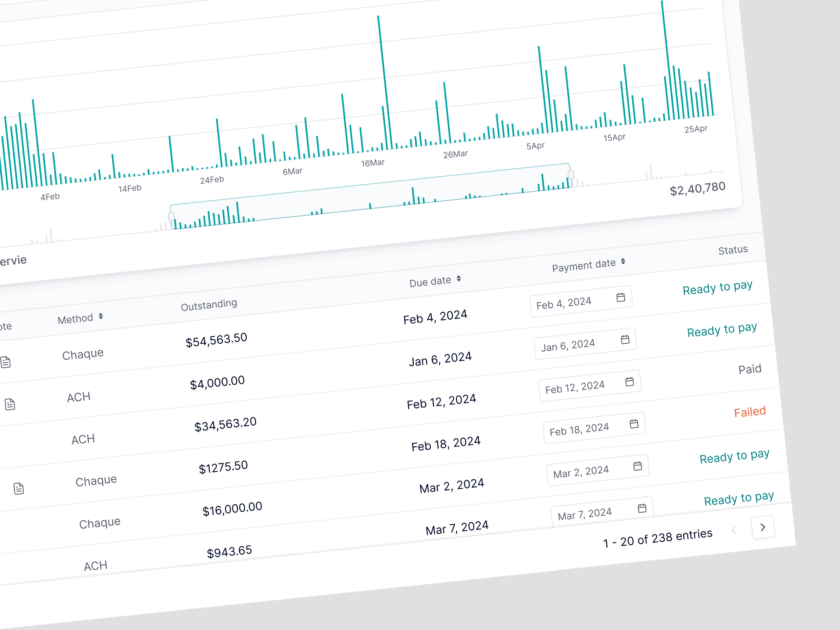Click the left handle of chart range selector
Image resolution: width=840 pixels, height=630 pixels.
click(x=171, y=217)
